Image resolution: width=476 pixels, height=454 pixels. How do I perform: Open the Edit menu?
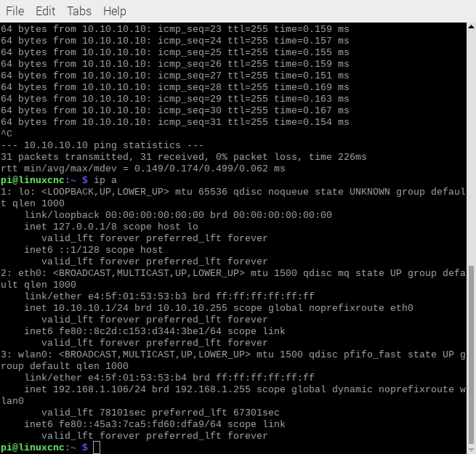[x=46, y=11]
